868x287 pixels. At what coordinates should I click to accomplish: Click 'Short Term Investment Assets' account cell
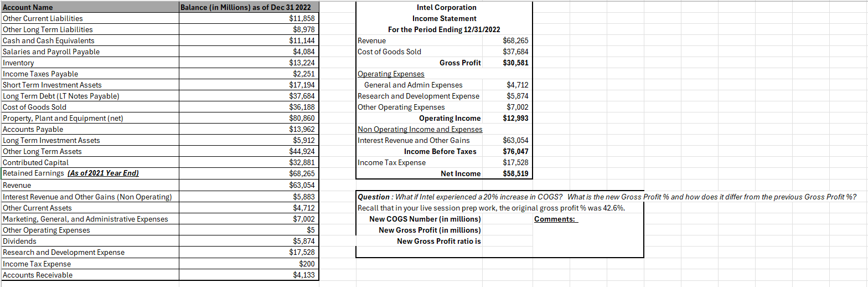[x=90, y=85]
